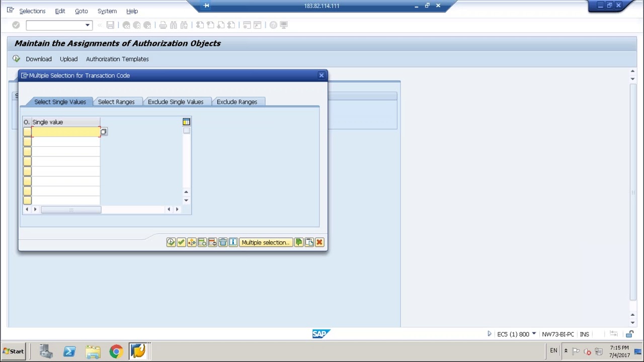Click the table's horizontal scrollbar thumb

[71, 209]
